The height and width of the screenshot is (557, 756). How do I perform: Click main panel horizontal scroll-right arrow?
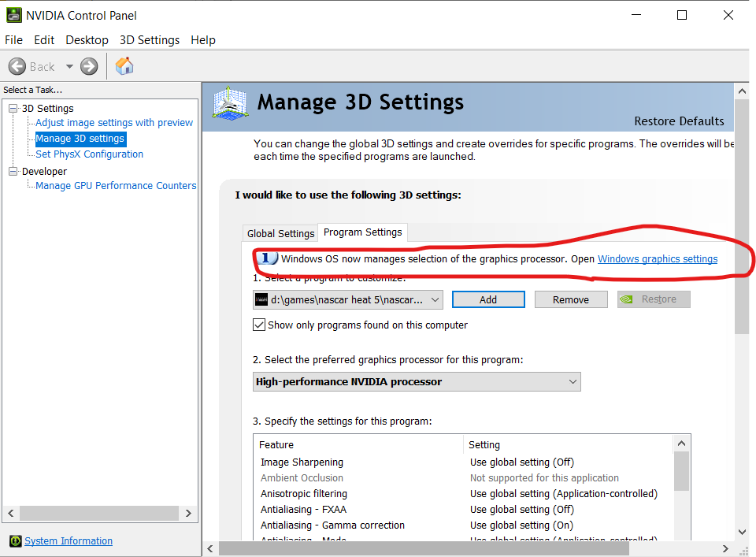tap(725, 549)
